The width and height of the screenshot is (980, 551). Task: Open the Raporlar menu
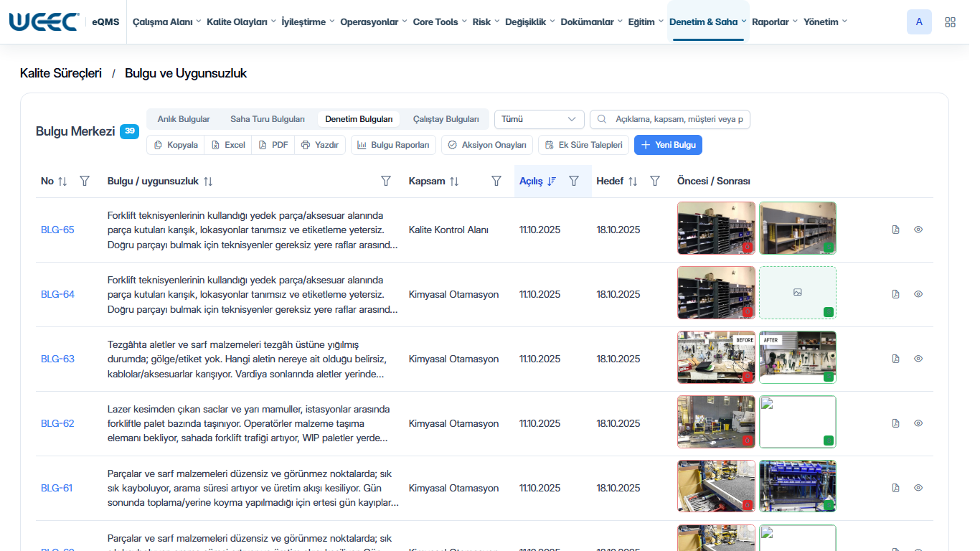click(x=775, y=22)
